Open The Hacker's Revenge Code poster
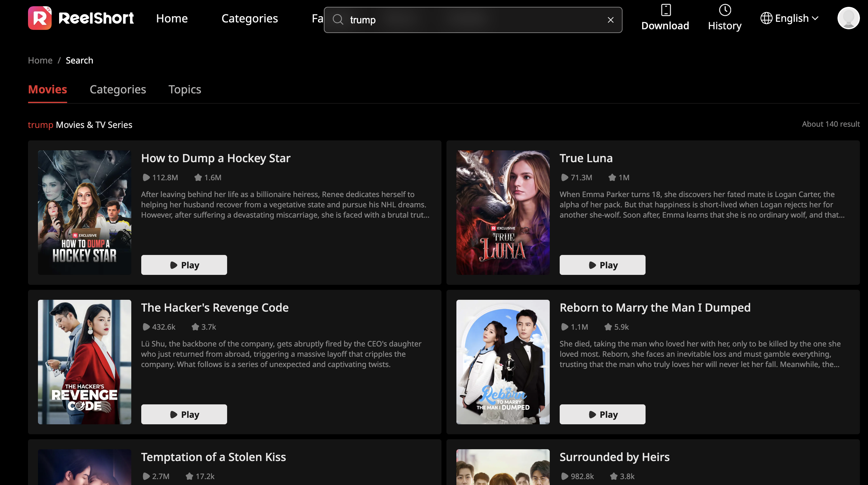The image size is (868, 485). (x=85, y=362)
